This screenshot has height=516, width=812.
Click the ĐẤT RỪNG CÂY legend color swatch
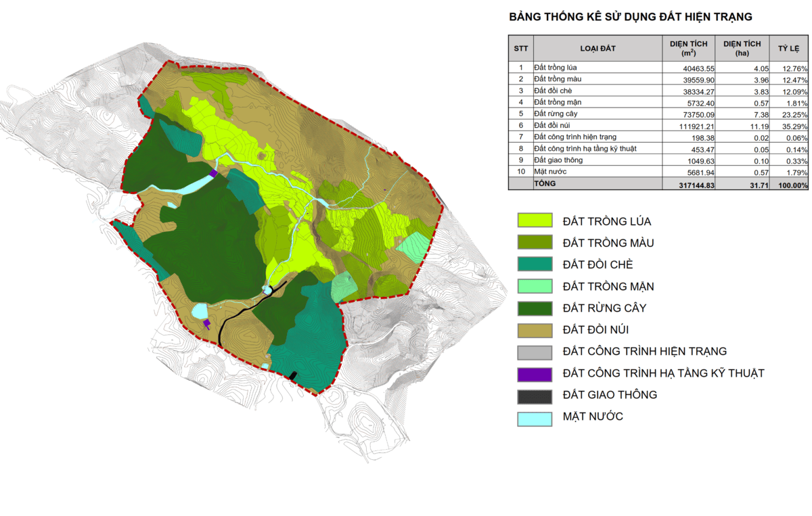534,308
